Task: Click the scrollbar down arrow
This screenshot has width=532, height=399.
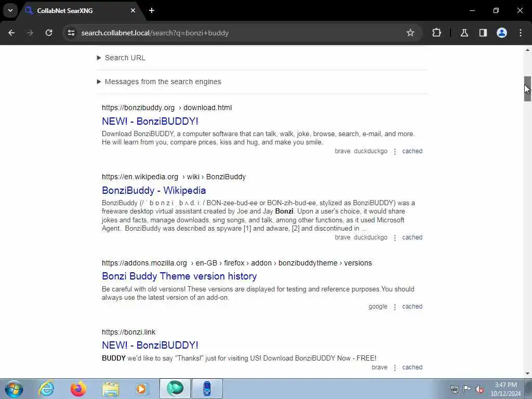Action: [x=527, y=374]
